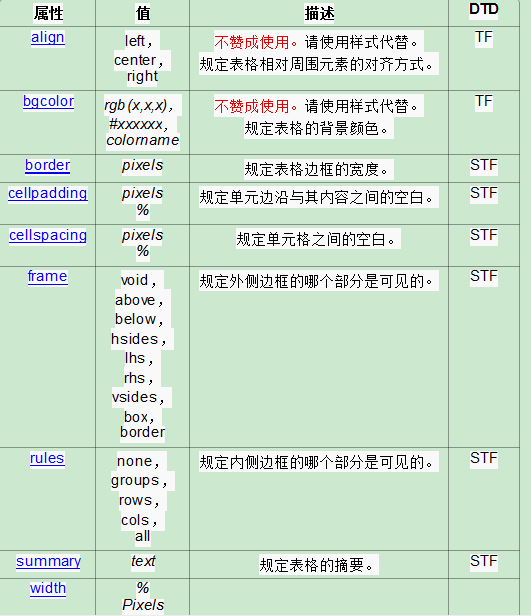Open the cellpadding attribute link
This screenshot has height=616, width=531.
48,193
